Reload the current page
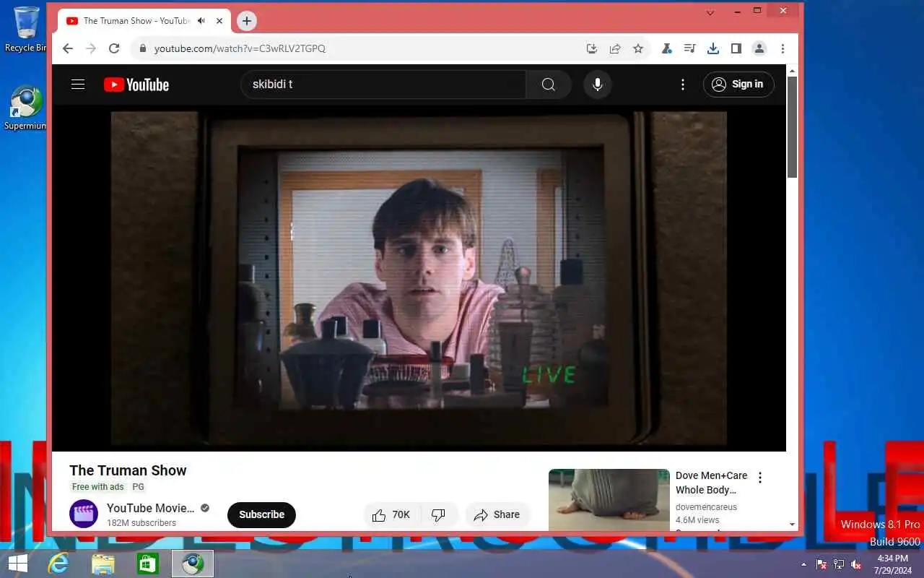 click(114, 48)
